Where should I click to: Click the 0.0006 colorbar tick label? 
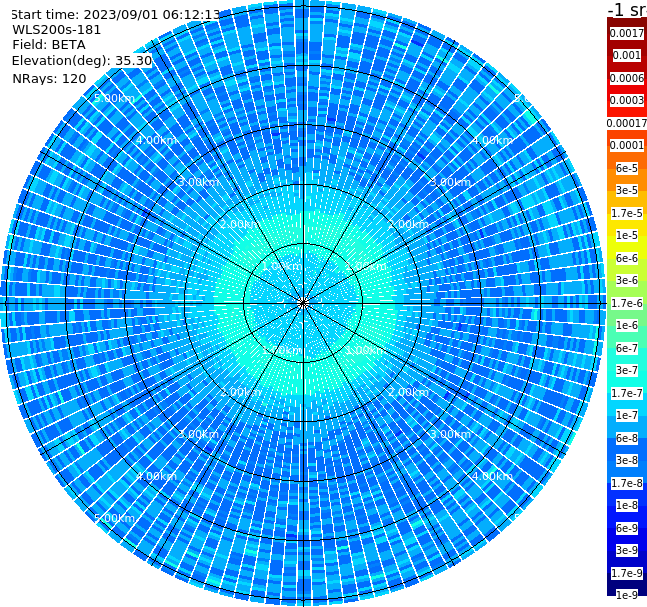(627, 78)
